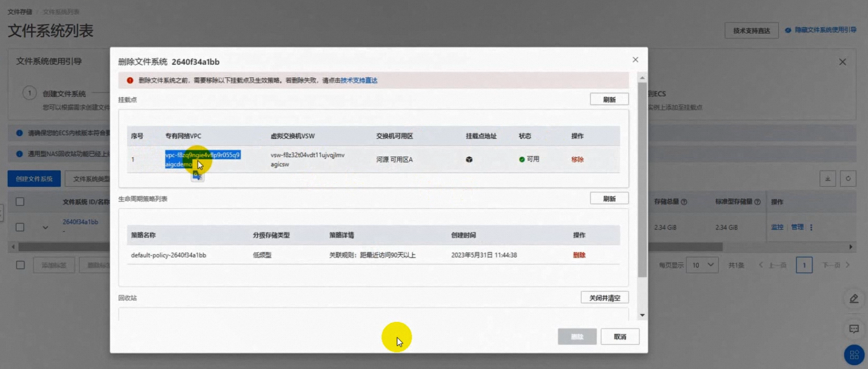Select page number 1

804,265
